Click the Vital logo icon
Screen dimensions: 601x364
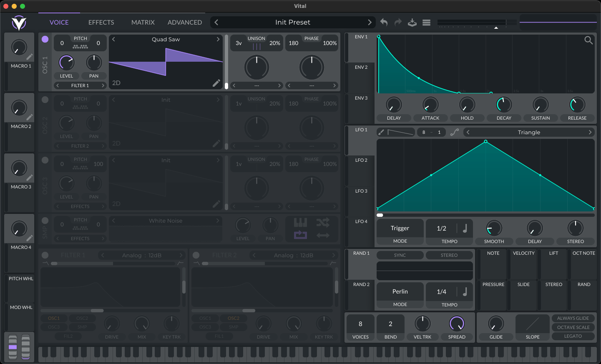[19, 23]
